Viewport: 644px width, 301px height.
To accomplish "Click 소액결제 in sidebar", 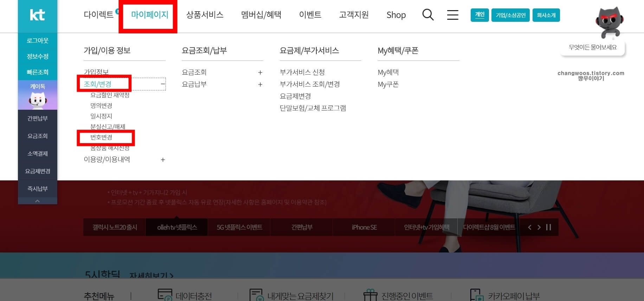I will tap(38, 154).
